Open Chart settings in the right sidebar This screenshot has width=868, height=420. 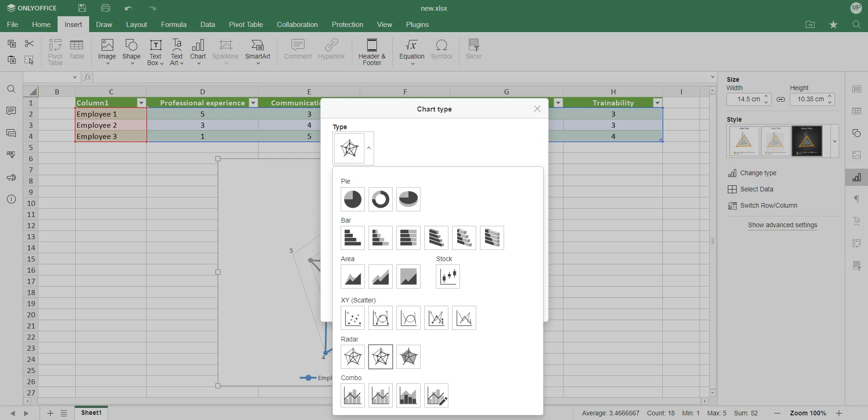pyautogui.click(x=856, y=177)
